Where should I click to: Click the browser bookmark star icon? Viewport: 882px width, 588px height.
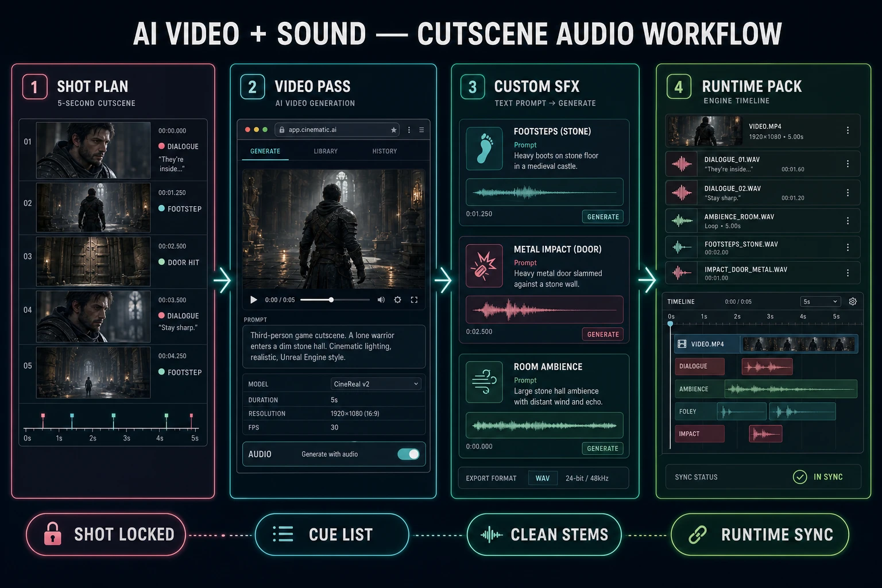(x=393, y=130)
